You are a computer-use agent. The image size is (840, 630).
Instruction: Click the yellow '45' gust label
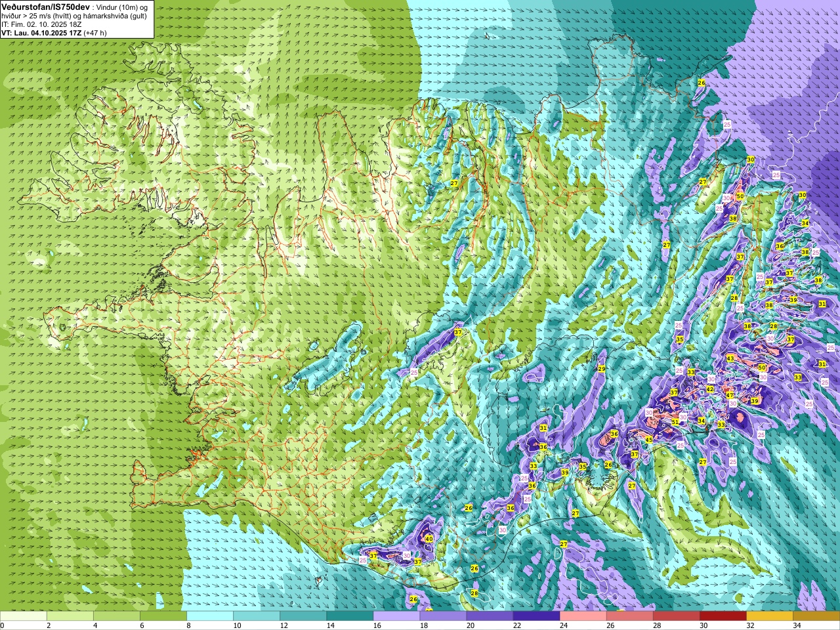coord(648,440)
